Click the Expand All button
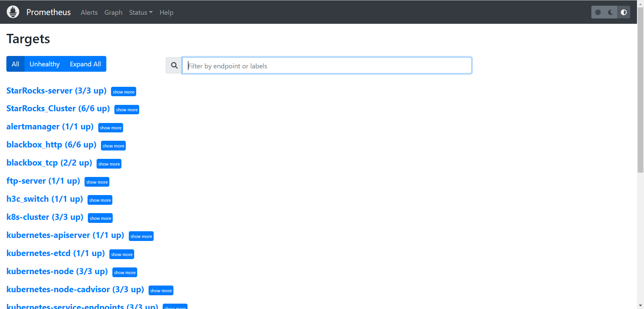Viewport: 644px width, 309px height. point(86,64)
